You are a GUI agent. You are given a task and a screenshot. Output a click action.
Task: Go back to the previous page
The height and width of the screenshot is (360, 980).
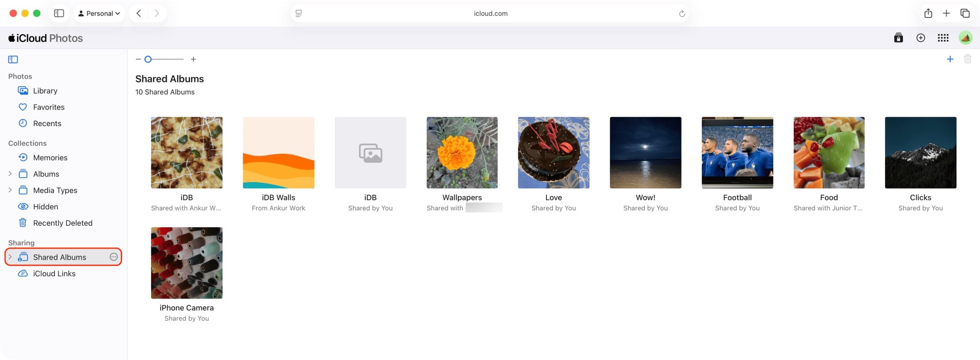[x=139, y=13]
